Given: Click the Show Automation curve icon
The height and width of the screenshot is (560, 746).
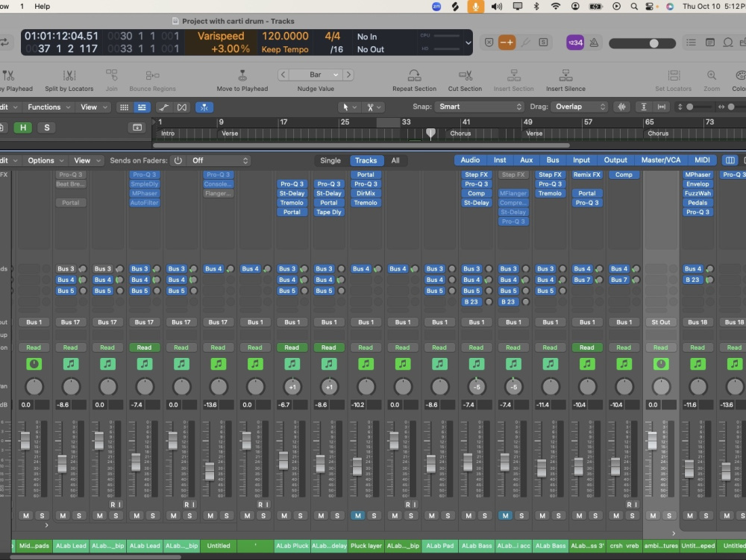Looking at the screenshot, I should click(x=163, y=107).
